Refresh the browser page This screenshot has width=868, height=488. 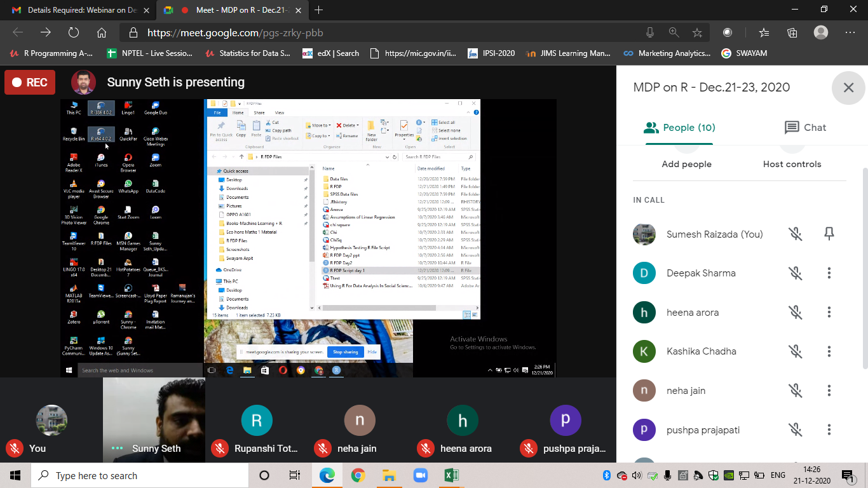click(x=73, y=32)
